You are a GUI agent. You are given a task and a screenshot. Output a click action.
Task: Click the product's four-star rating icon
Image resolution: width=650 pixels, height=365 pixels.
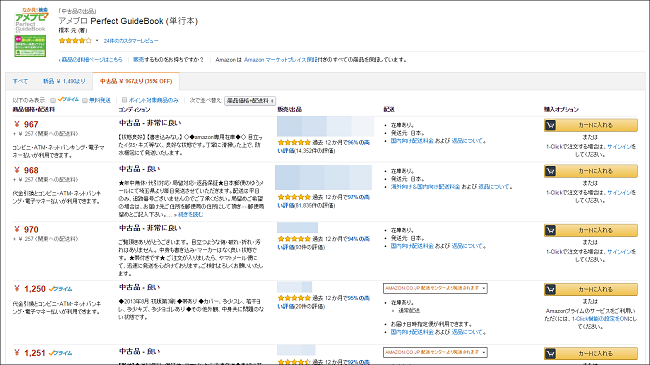(75, 41)
